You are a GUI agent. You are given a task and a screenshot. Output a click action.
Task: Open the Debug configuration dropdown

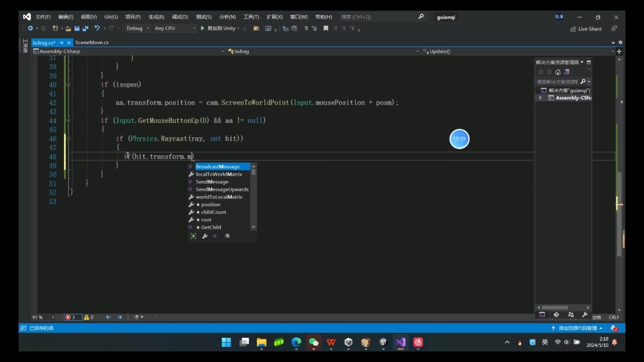point(138,28)
